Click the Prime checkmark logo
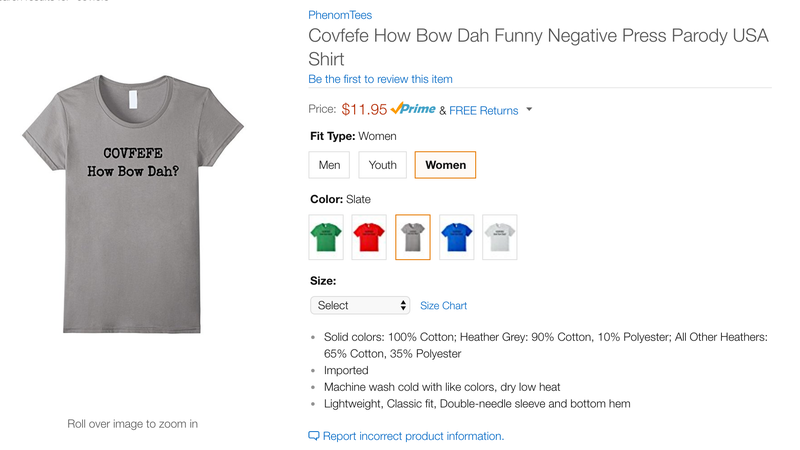800x450 pixels. pyautogui.click(x=413, y=109)
